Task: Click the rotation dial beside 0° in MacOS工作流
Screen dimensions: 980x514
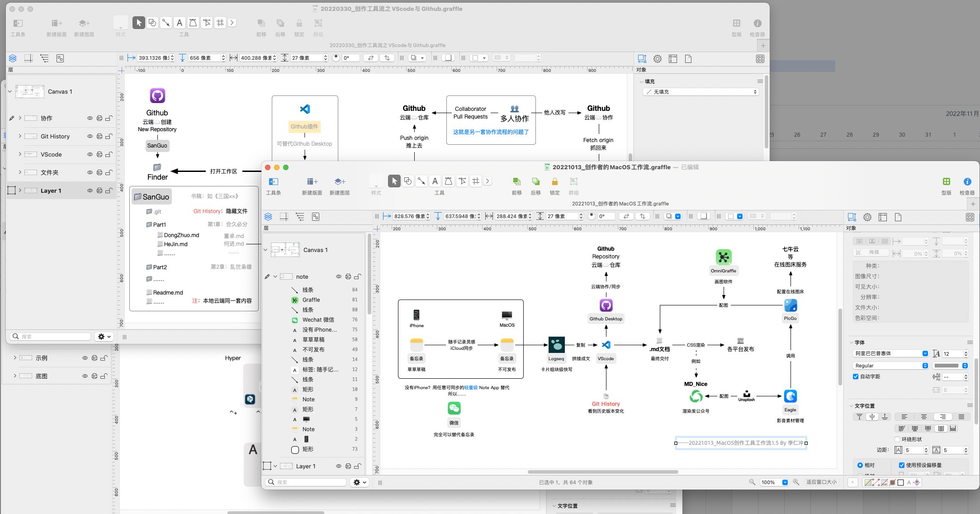Action: (x=592, y=216)
